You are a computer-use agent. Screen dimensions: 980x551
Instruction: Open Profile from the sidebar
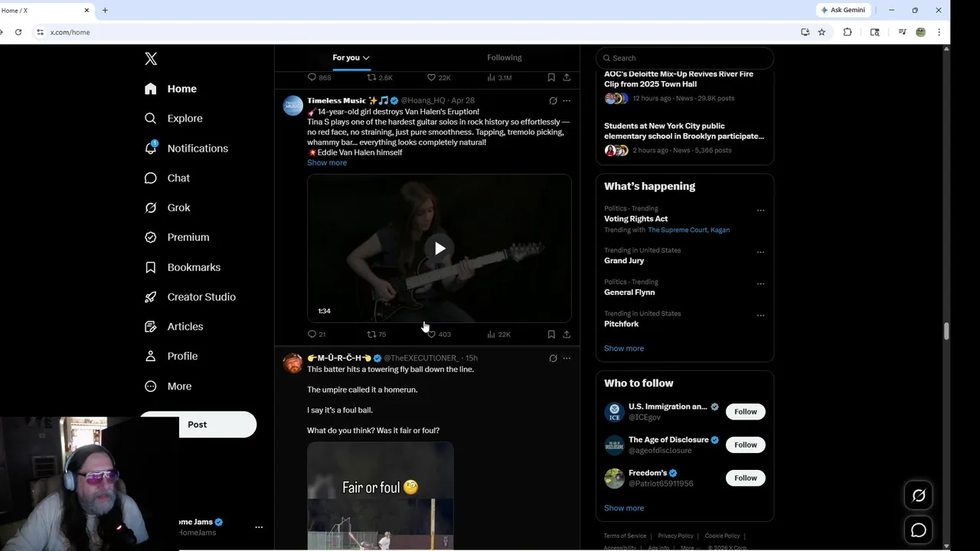click(x=171, y=356)
